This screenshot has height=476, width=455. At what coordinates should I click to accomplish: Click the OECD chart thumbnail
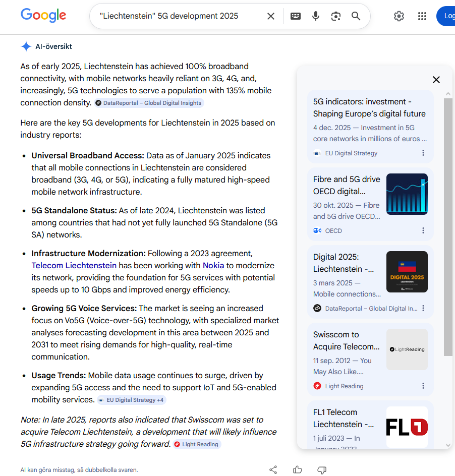click(x=407, y=194)
